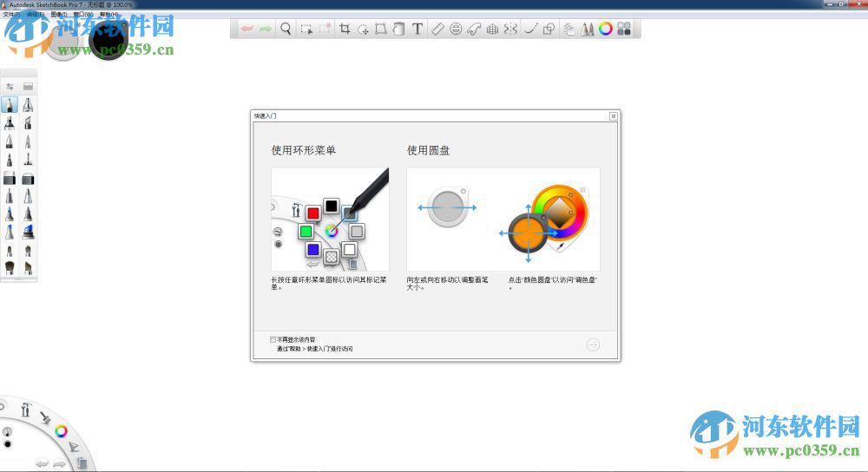Enable the Ruler tool
The image size is (868, 472).
click(x=437, y=29)
